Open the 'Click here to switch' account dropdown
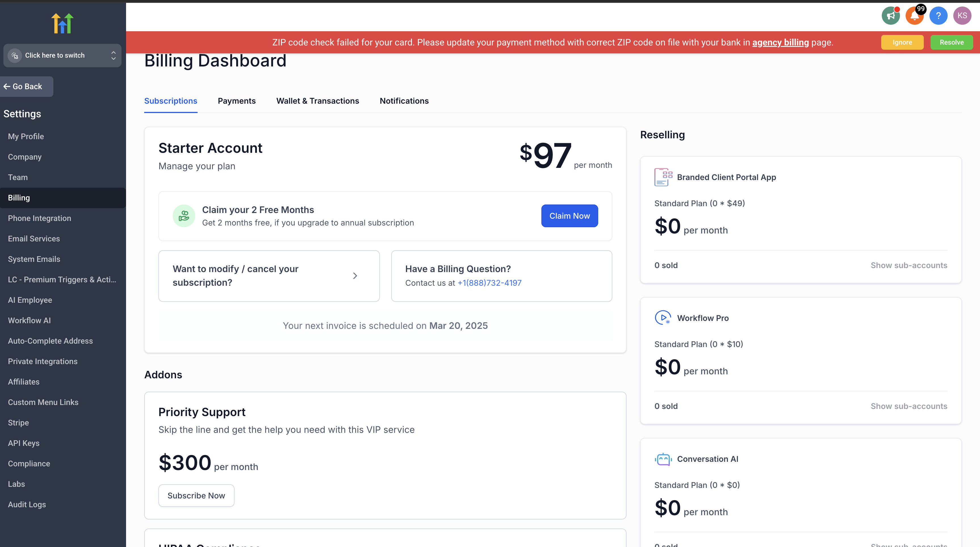The width and height of the screenshot is (980, 547). 62,56
